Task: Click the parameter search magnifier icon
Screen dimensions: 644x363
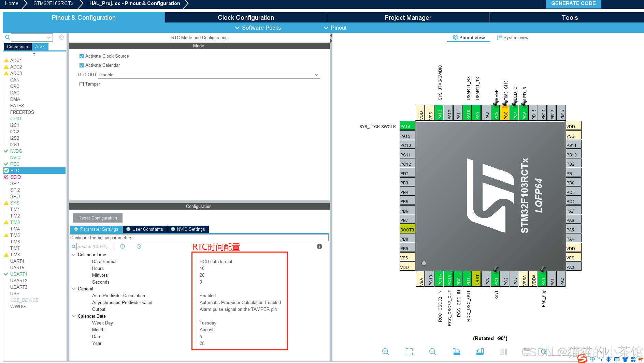Action: (74, 246)
